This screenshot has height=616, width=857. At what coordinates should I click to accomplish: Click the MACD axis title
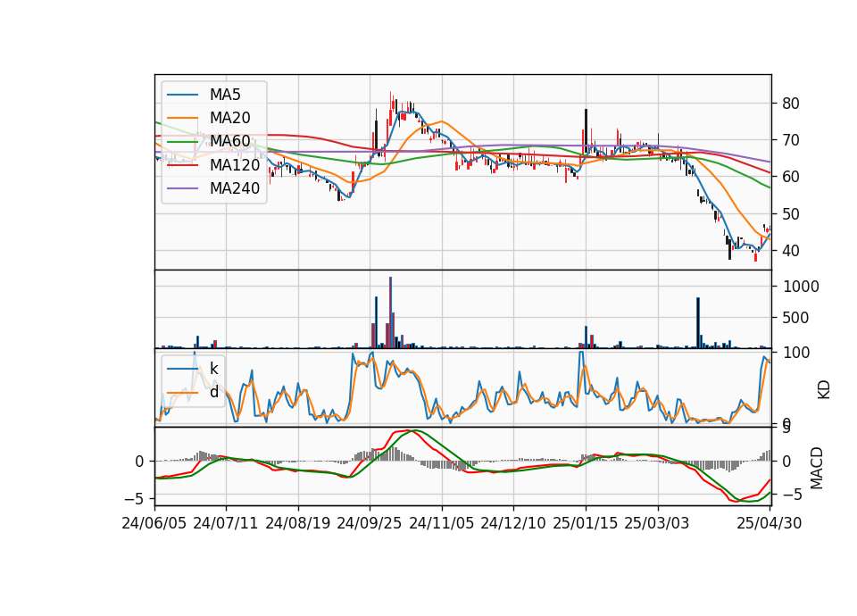pyautogui.click(x=817, y=468)
